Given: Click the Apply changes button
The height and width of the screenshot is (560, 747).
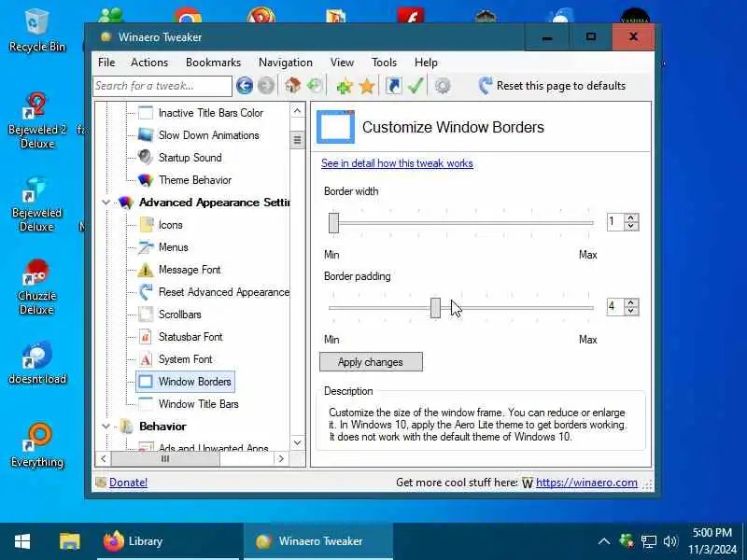Looking at the screenshot, I should (x=371, y=362).
